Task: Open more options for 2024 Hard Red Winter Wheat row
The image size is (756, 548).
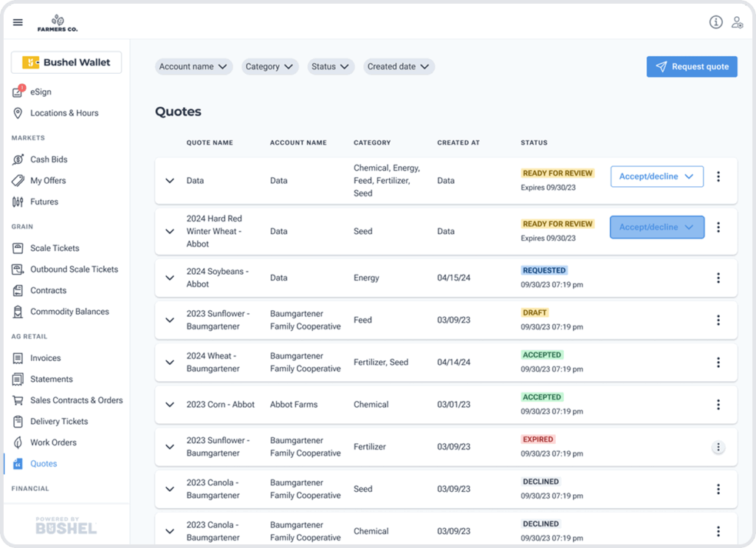Action: 718,227
